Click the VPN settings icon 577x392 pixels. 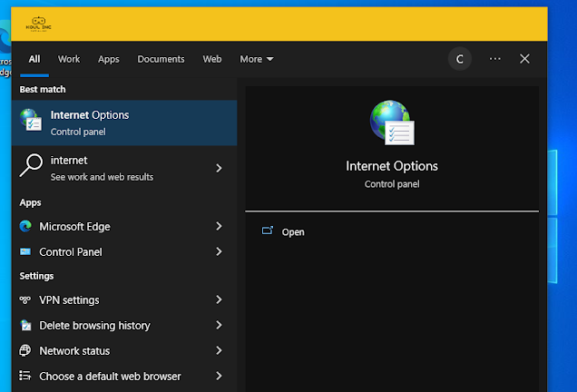[x=25, y=300]
